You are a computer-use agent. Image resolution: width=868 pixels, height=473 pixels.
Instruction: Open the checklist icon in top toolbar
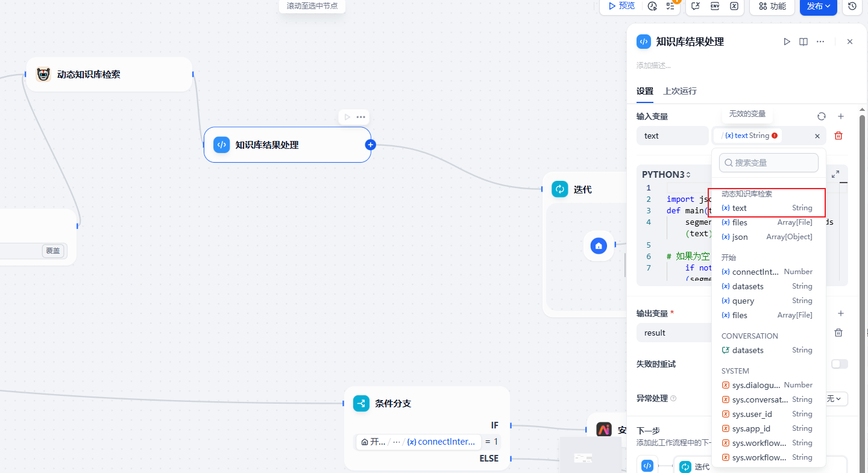pyautogui.click(x=670, y=6)
